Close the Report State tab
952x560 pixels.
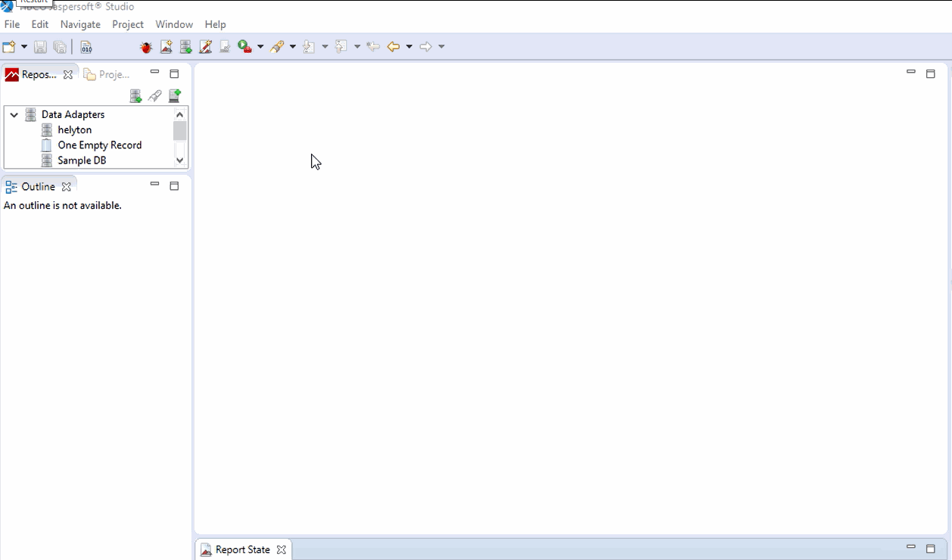click(282, 549)
